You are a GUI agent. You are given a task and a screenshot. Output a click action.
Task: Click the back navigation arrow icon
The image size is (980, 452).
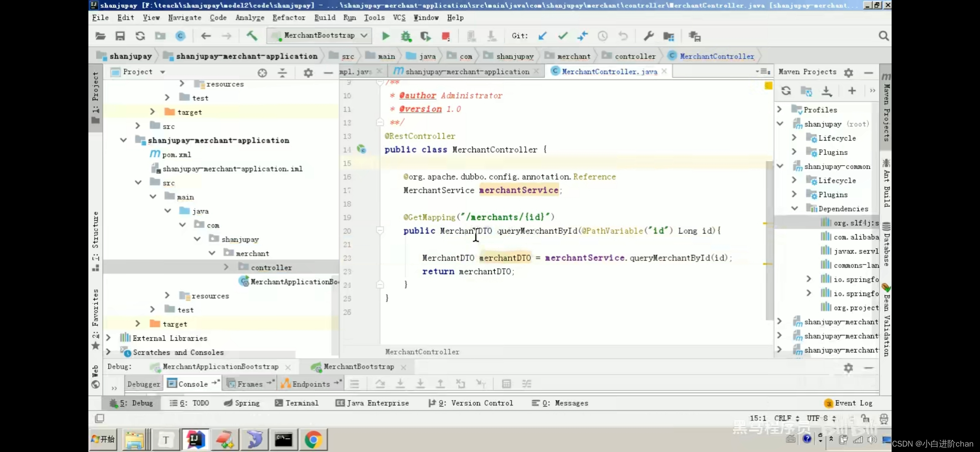206,36
